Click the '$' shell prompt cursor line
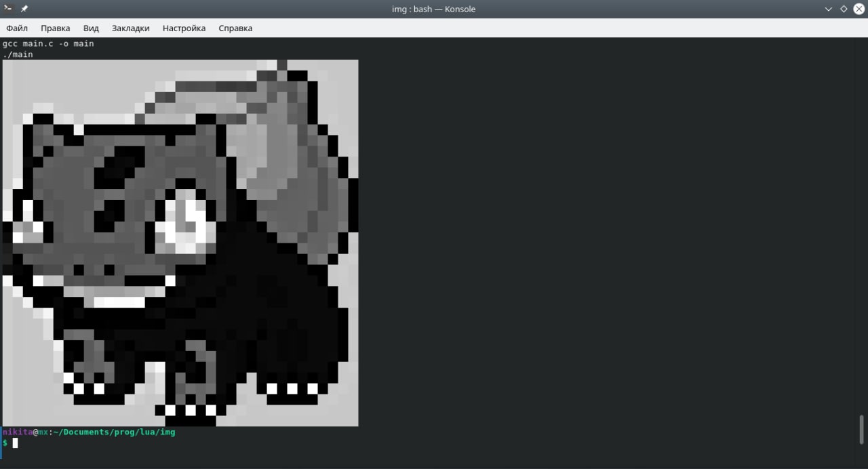Viewport: 868px width, 469px height. pos(10,443)
